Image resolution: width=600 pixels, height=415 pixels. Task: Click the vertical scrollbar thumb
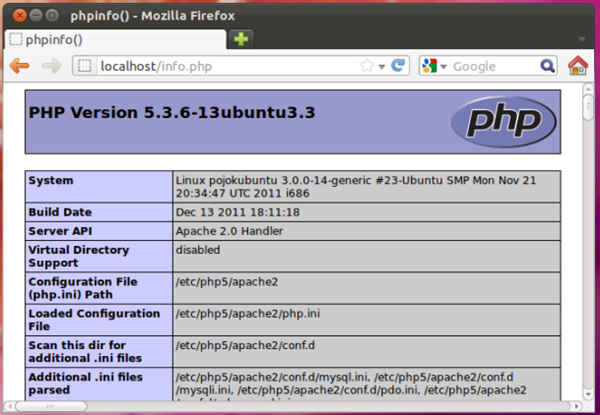click(x=588, y=108)
